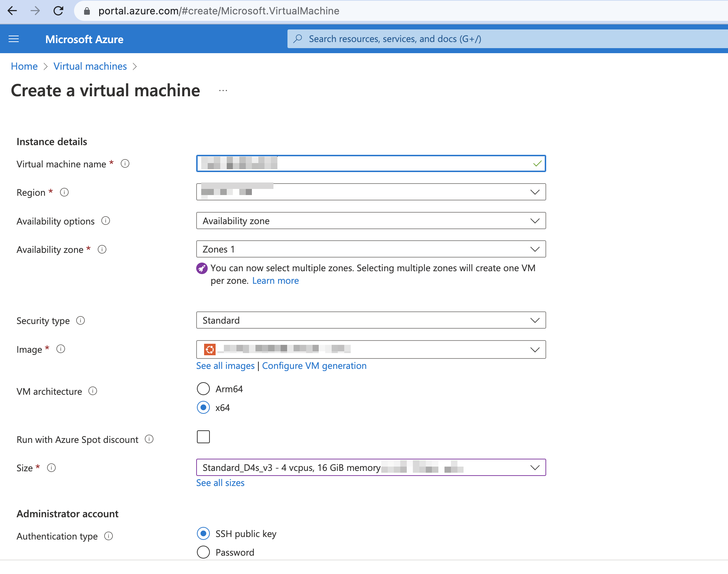
Task: Click the search magnifier icon
Action: 298,38
